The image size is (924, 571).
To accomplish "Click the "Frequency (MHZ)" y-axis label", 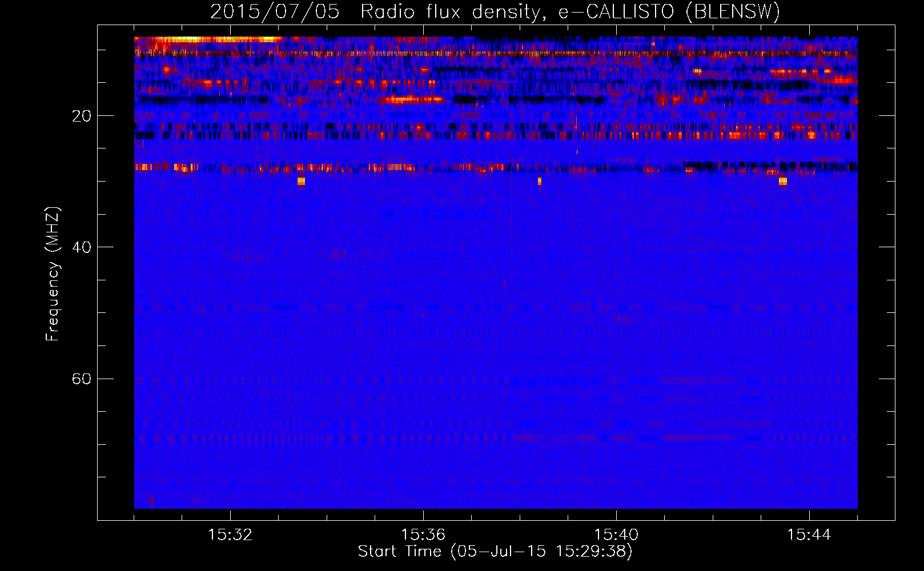I will coord(53,274).
